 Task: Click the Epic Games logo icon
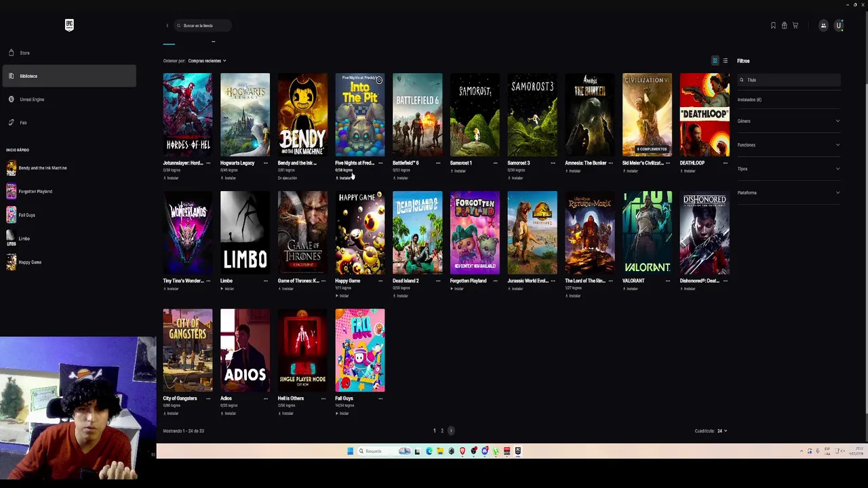[69, 25]
